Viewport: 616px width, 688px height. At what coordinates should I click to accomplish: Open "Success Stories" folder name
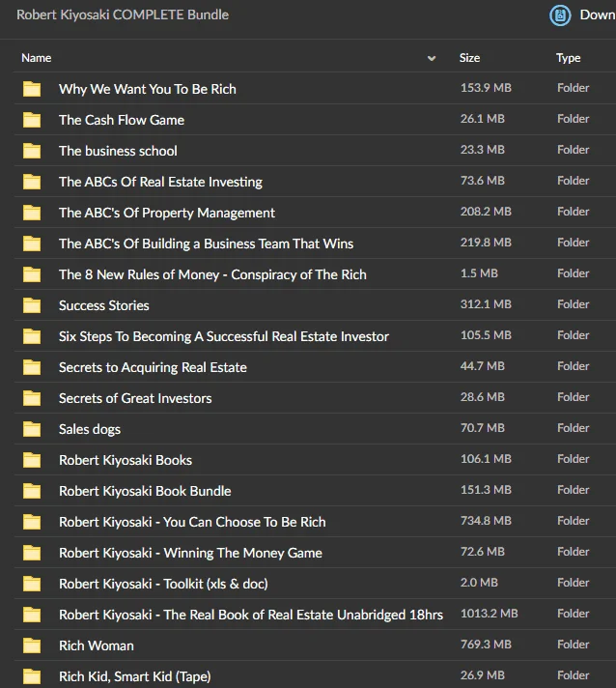(104, 305)
